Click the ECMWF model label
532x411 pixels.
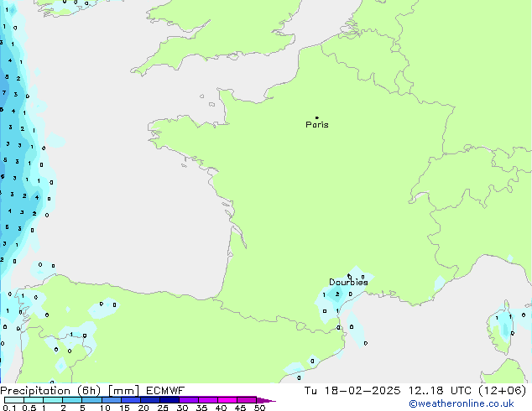point(165,391)
